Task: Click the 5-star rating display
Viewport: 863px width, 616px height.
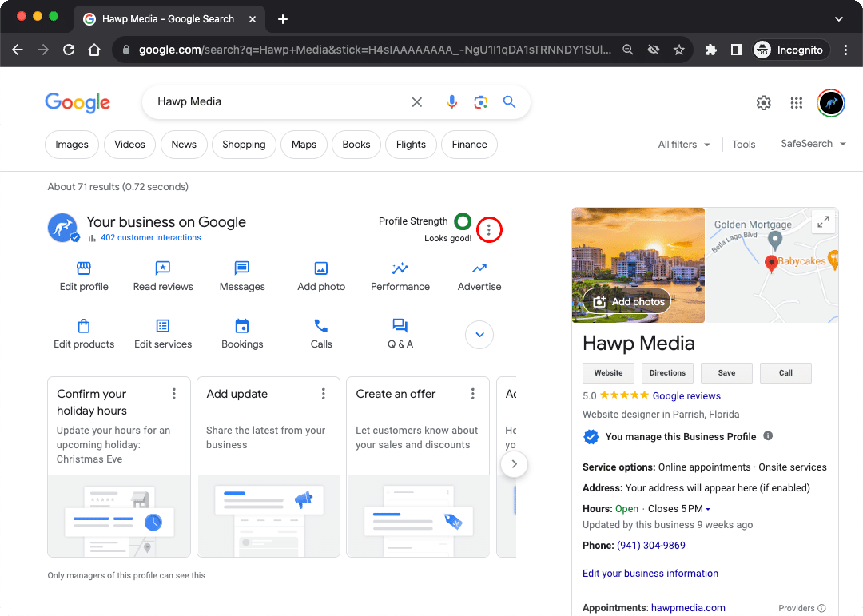Action: pos(623,395)
